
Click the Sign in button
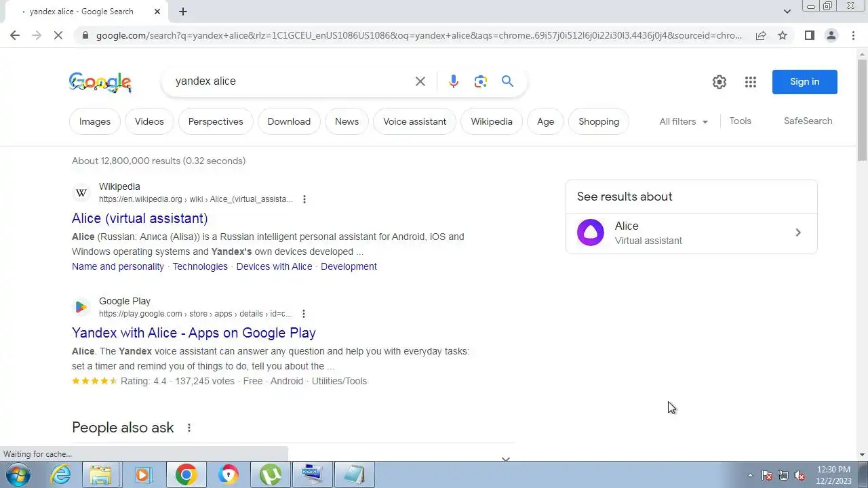click(x=805, y=82)
